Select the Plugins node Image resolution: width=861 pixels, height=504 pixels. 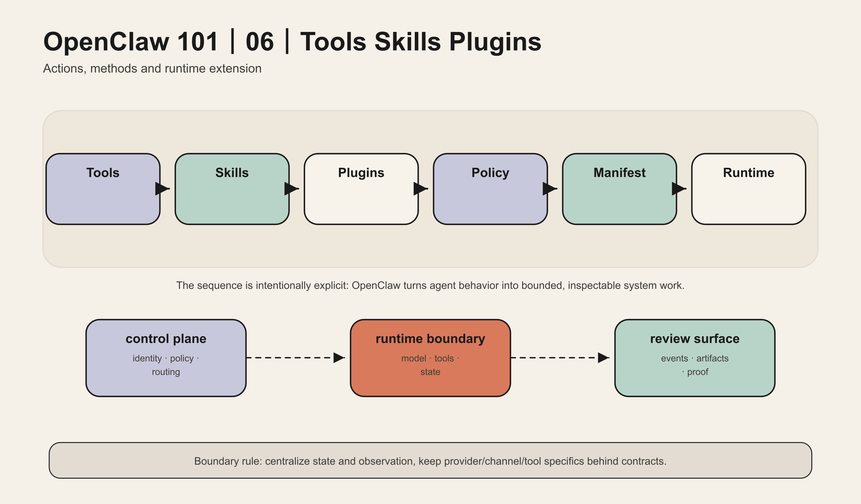pyautogui.click(x=361, y=189)
